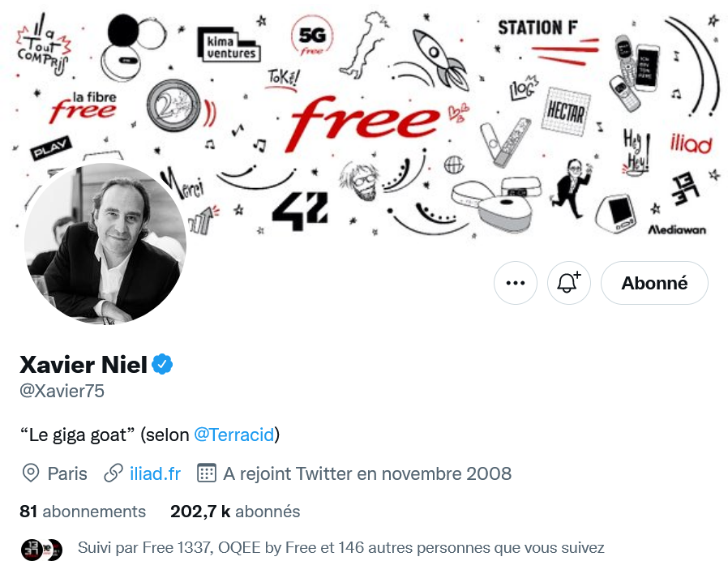Click the STATION F text in banner
This screenshot has width=728, height=561.
(537, 28)
